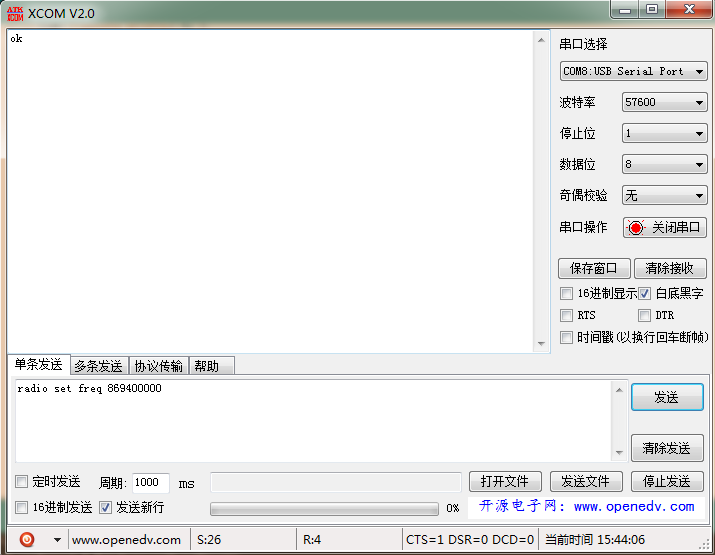The height and width of the screenshot is (555, 715).
Task: Minimize the XCOM V2.0 window
Action: click(x=625, y=10)
